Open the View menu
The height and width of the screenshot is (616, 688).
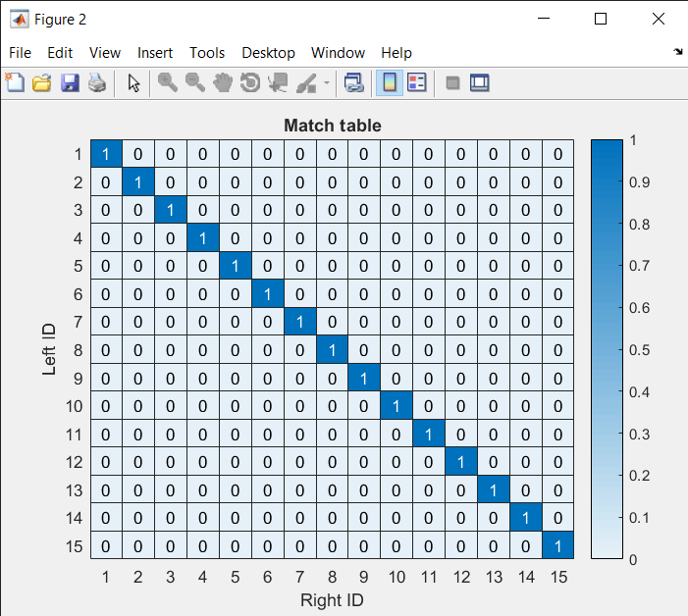[105, 53]
